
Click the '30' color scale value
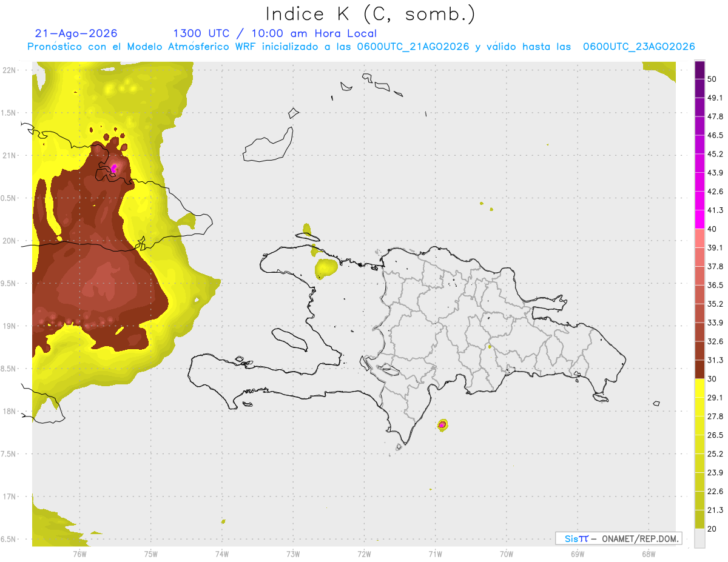[713, 379]
